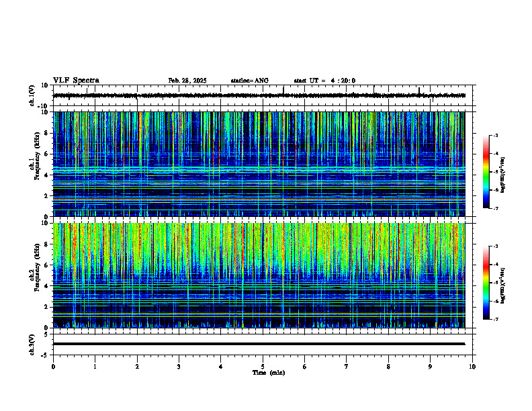
Task: Click the ch.2 frequency spectrogram panel
Action: [259, 275]
